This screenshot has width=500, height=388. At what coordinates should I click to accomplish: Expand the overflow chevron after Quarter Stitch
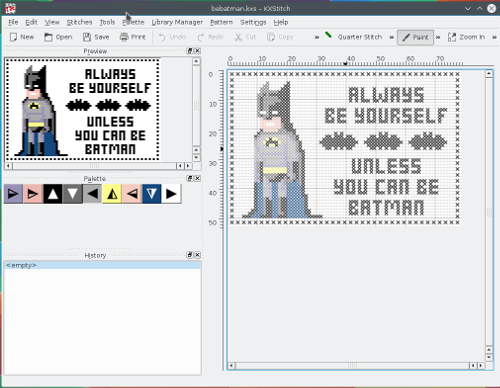click(391, 37)
